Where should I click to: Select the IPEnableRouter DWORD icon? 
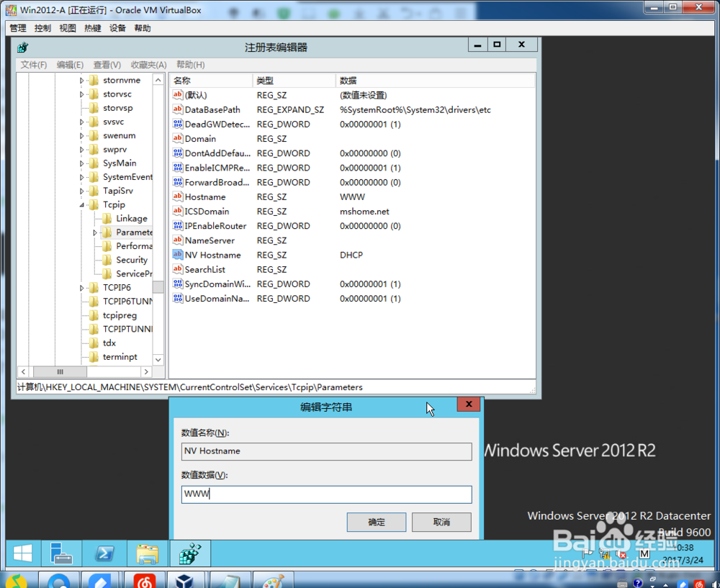[178, 225]
